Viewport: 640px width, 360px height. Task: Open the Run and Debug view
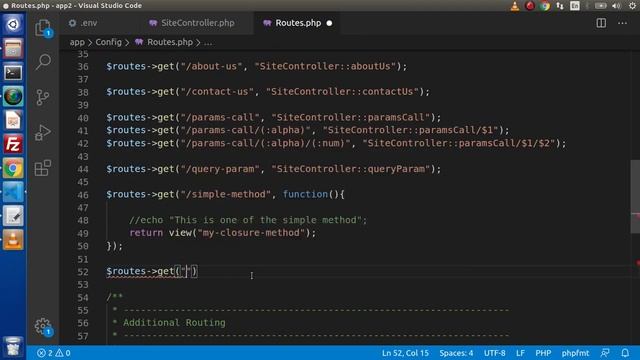pyautogui.click(x=43, y=133)
